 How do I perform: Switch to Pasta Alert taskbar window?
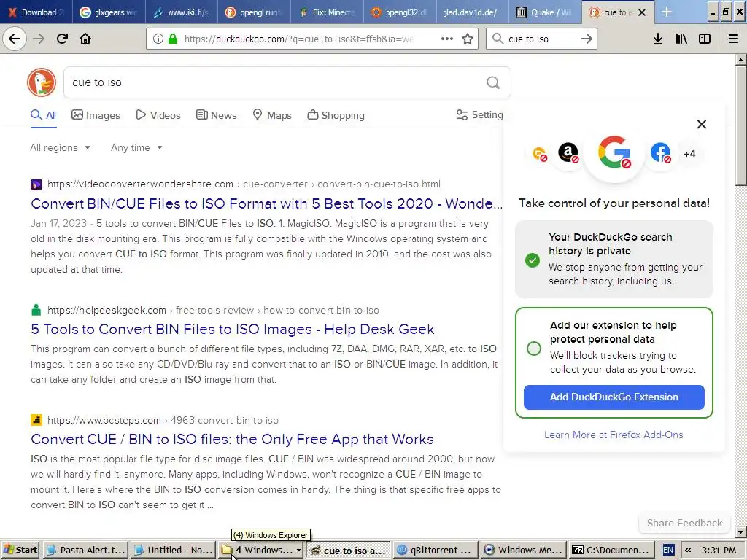85,550
